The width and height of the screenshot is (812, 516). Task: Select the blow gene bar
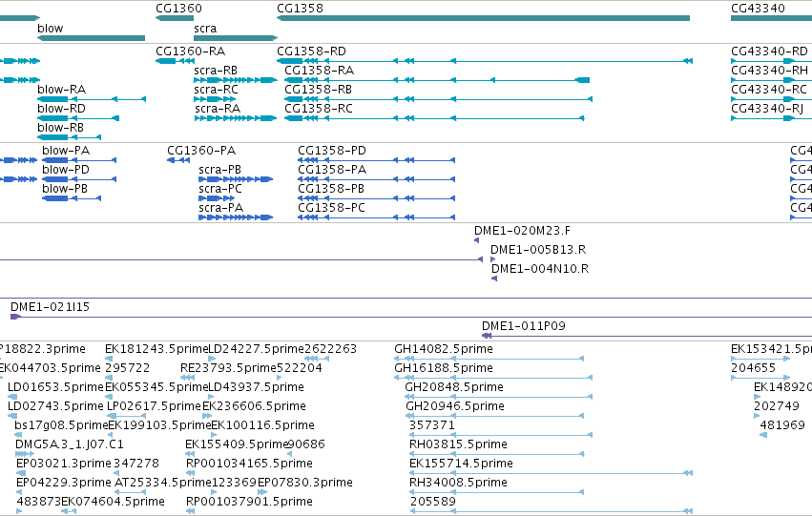point(92,38)
